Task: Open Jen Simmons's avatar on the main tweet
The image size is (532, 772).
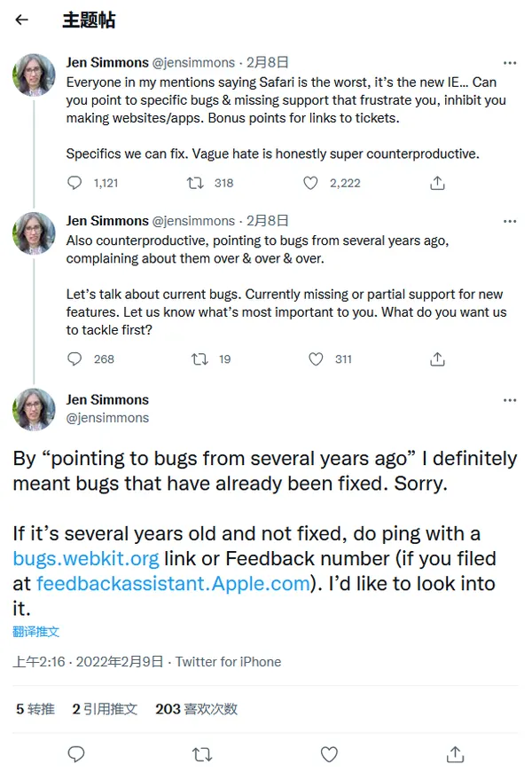Action: pyautogui.click(x=34, y=409)
